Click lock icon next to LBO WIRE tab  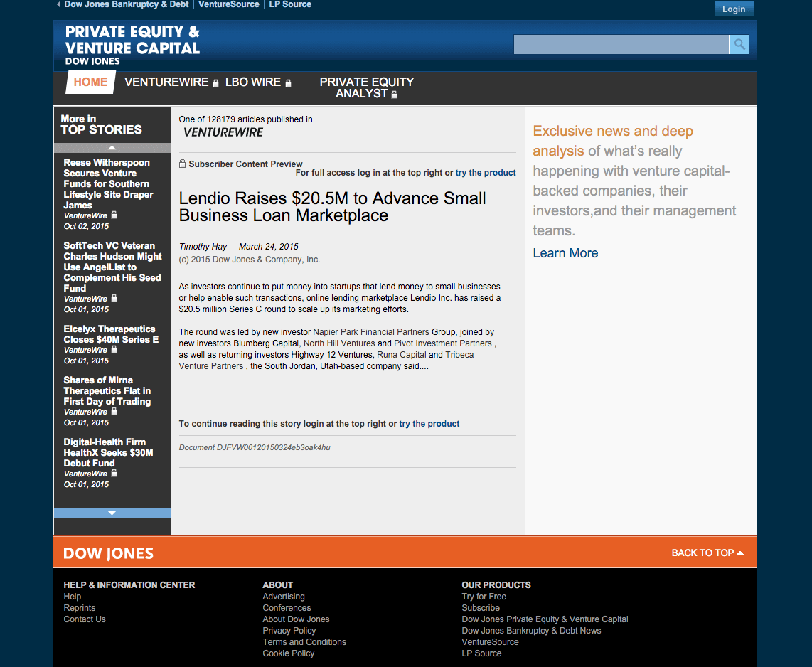[289, 83]
